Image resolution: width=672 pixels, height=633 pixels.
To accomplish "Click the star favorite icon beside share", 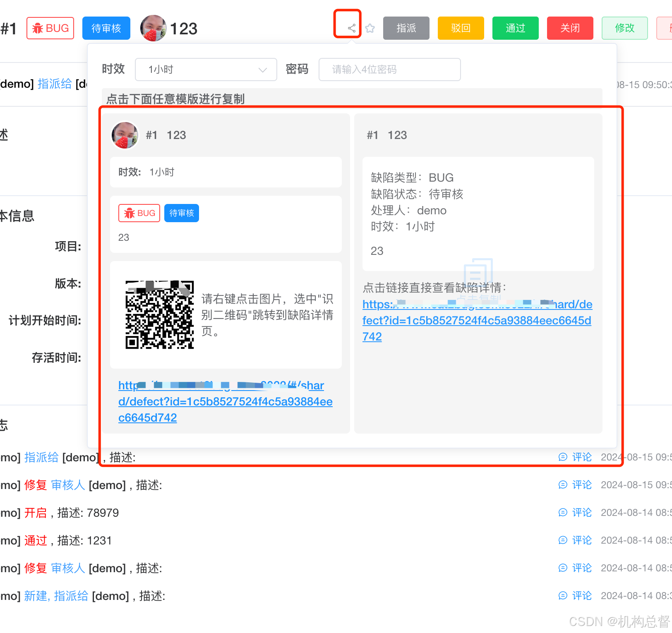I will [370, 28].
